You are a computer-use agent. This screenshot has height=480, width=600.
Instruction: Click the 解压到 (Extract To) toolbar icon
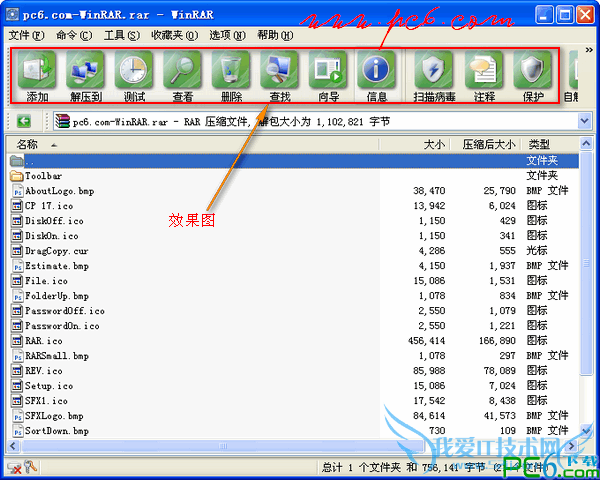(x=85, y=70)
